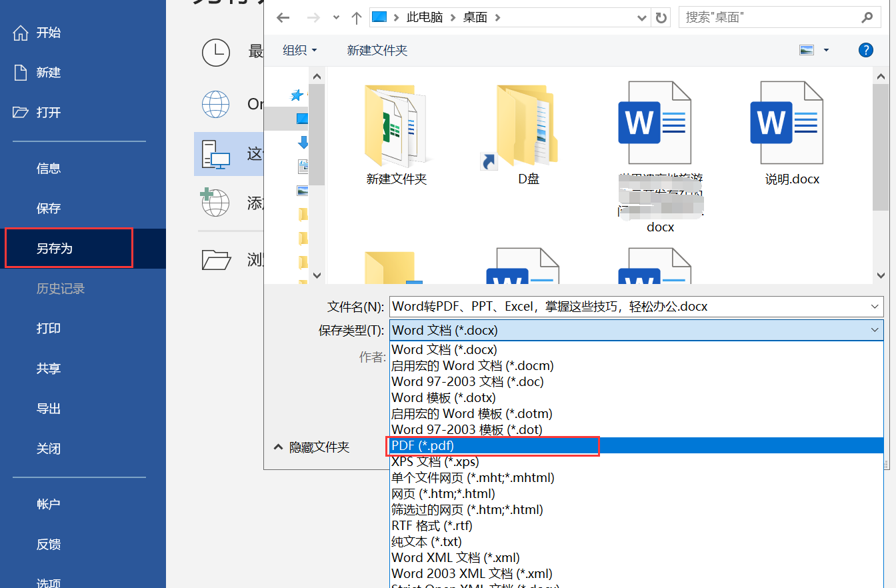Choose Word 文档 (*.docx) option in list

(636, 349)
